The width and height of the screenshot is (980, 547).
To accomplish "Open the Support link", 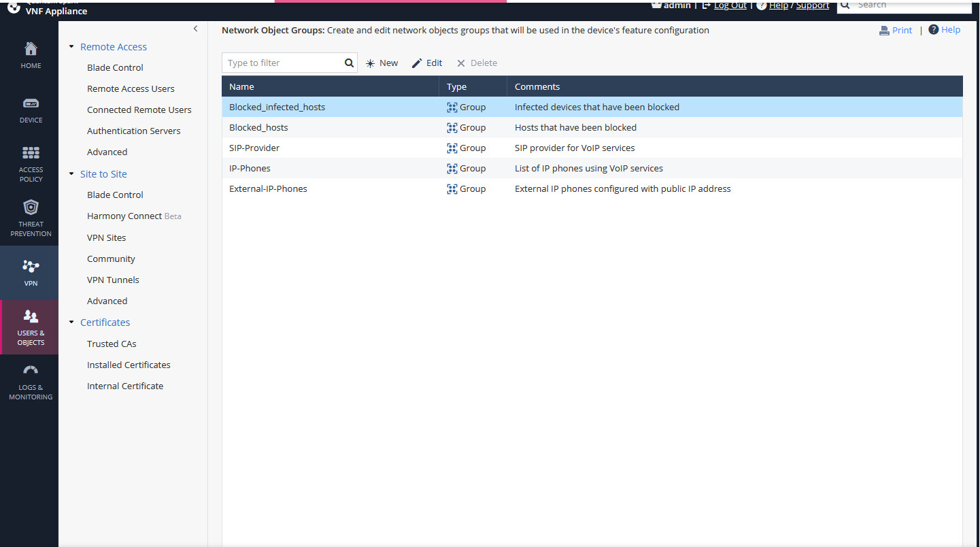I will (812, 5).
